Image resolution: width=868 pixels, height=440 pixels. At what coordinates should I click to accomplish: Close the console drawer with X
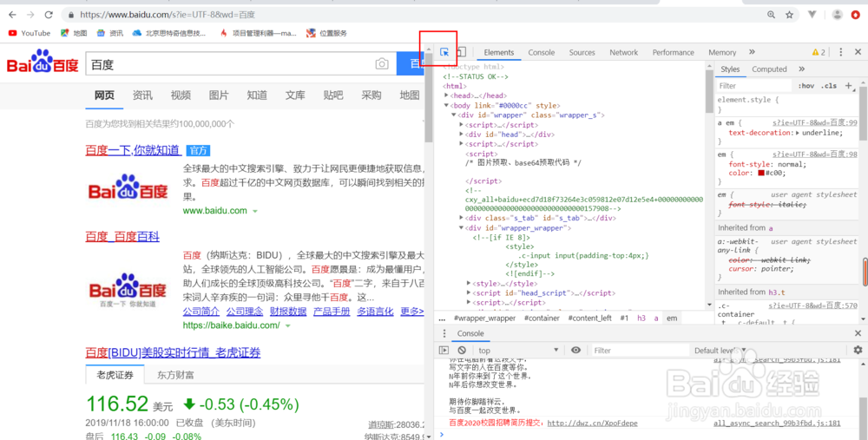click(858, 333)
